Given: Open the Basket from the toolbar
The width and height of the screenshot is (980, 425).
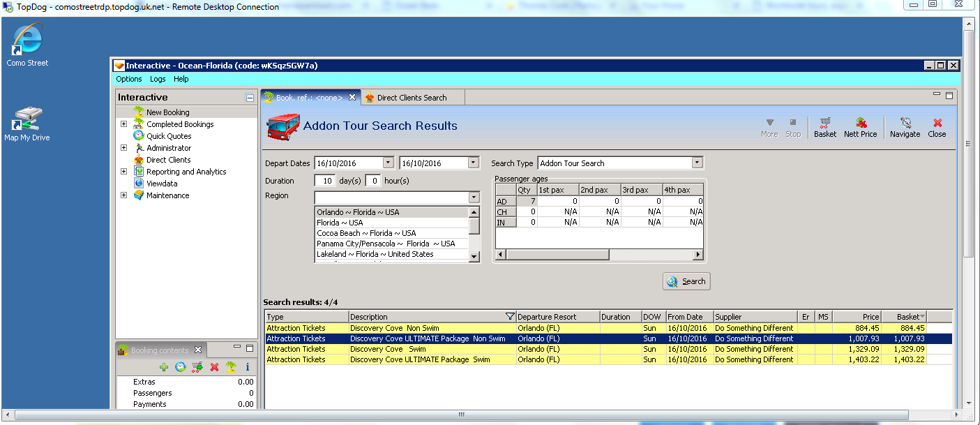Looking at the screenshot, I should [824, 127].
